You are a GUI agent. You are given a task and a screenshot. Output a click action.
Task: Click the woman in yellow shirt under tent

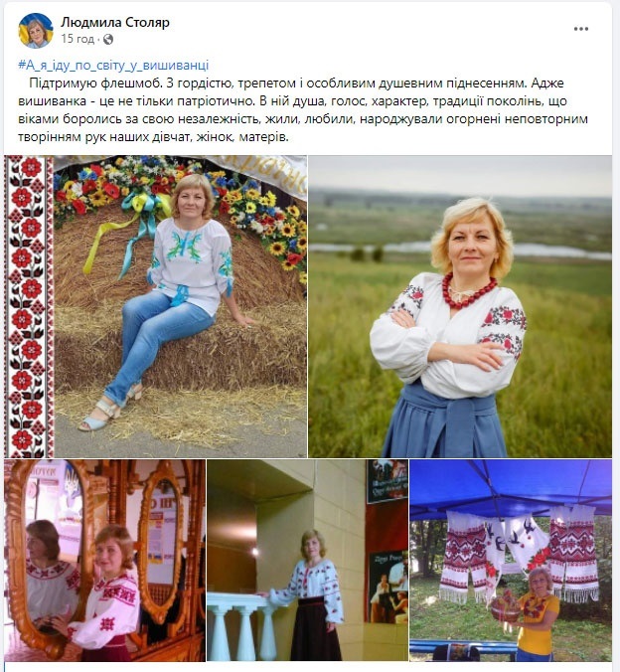coord(538,614)
